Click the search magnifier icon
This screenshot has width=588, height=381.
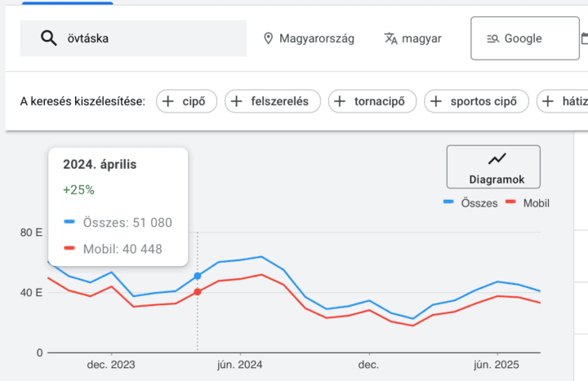48,38
